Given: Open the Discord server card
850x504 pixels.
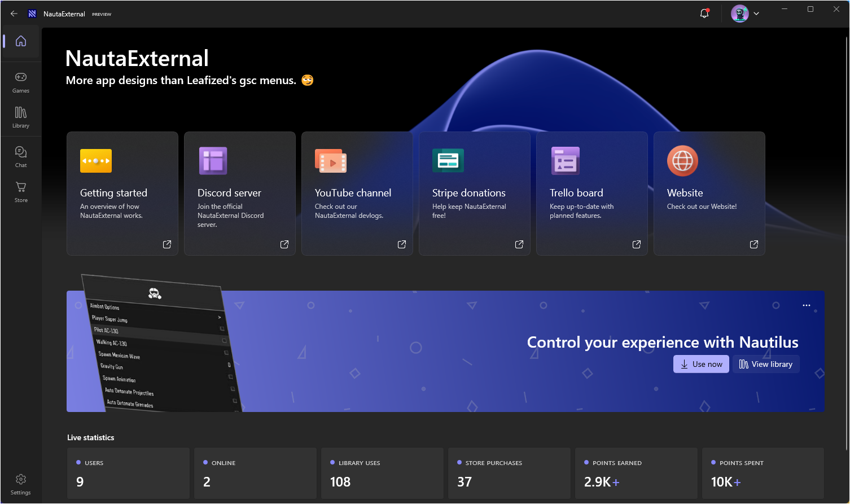Looking at the screenshot, I should tap(240, 194).
